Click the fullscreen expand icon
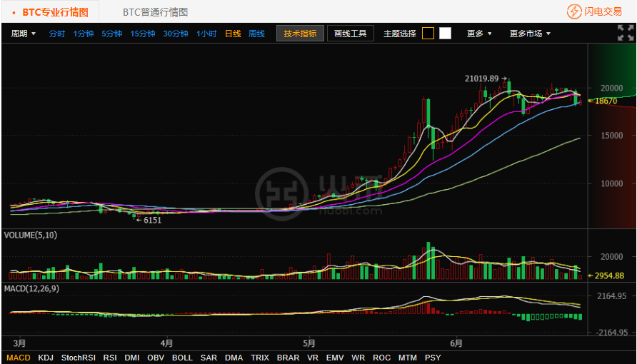637x364 pixels. (625, 33)
